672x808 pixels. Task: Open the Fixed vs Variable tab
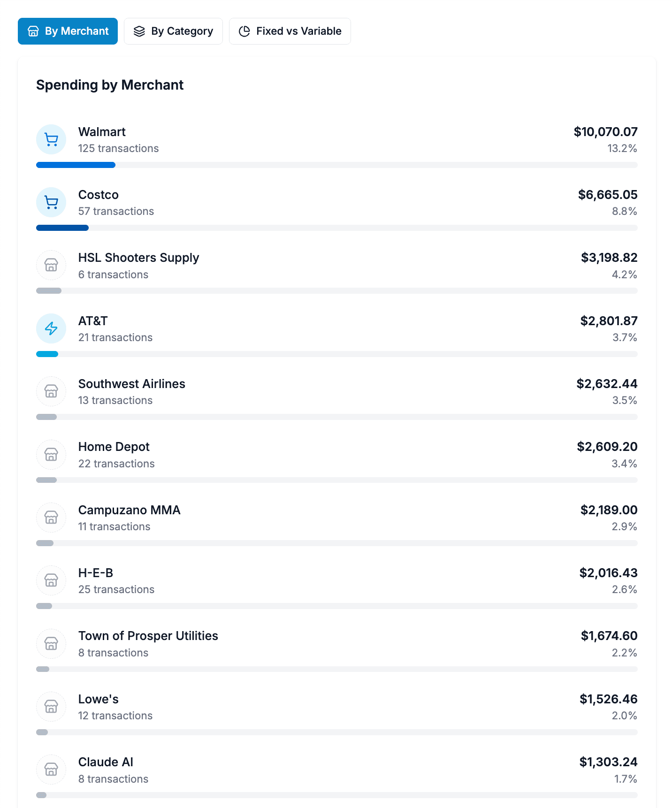[290, 30]
